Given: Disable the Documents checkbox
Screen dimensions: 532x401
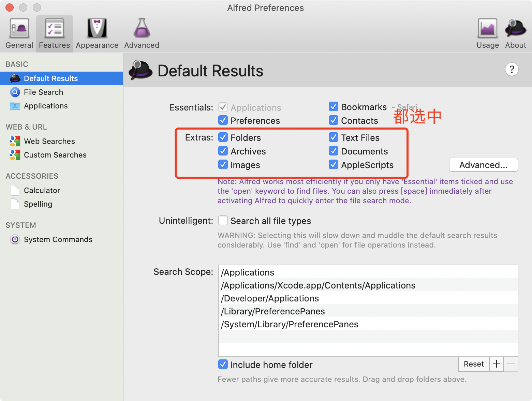Looking at the screenshot, I should coord(334,151).
